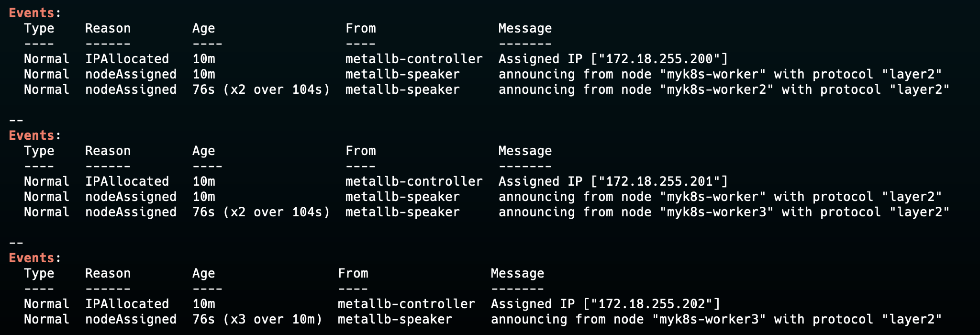The height and width of the screenshot is (335, 980).
Task: Click Reason header in middle events table
Action: tap(108, 151)
